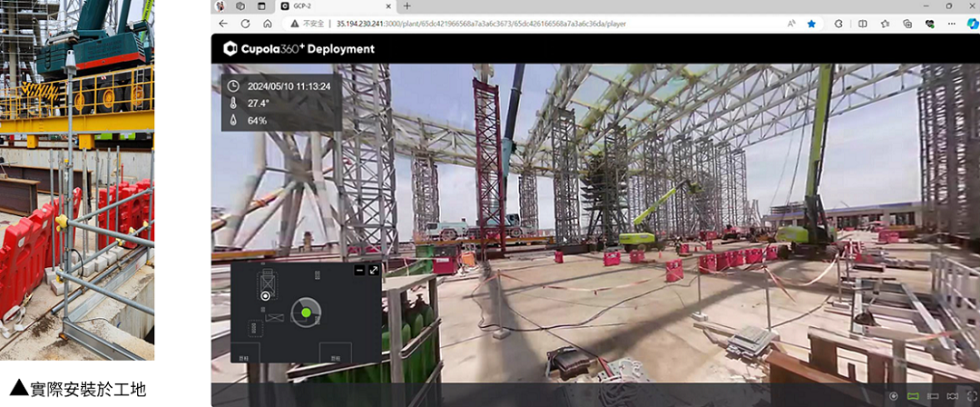Reload the current page
The image size is (980, 407).
245,24
